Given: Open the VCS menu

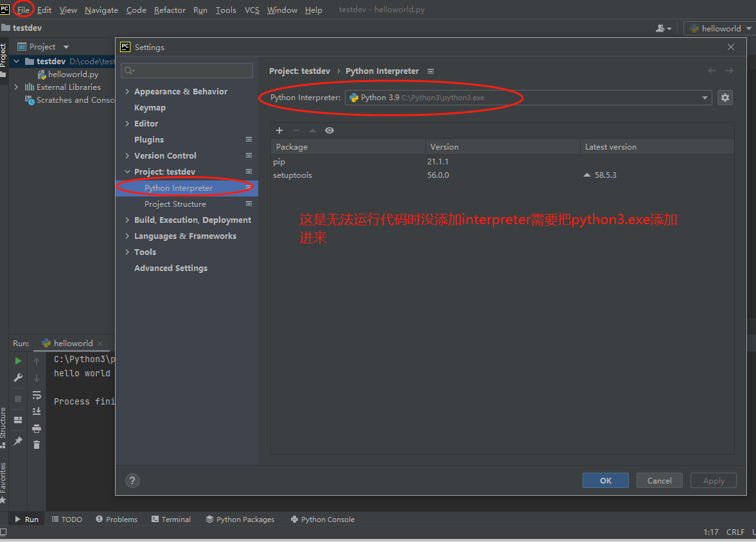Looking at the screenshot, I should click(x=252, y=10).
